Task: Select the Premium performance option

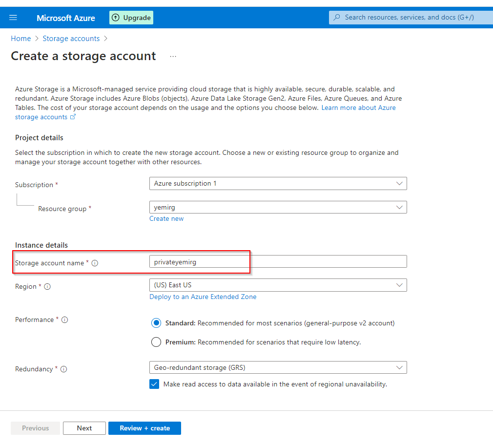Action: click(156, 342)
